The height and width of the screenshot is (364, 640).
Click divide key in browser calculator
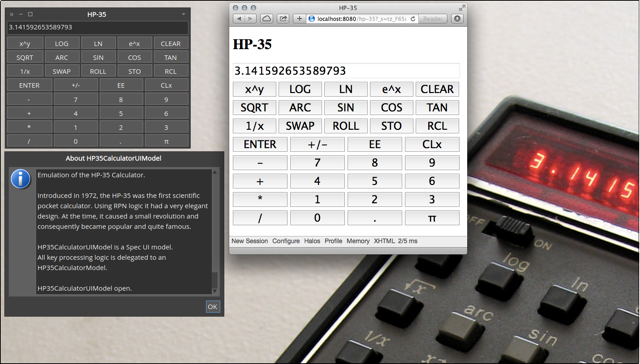[x=260, y=218]
